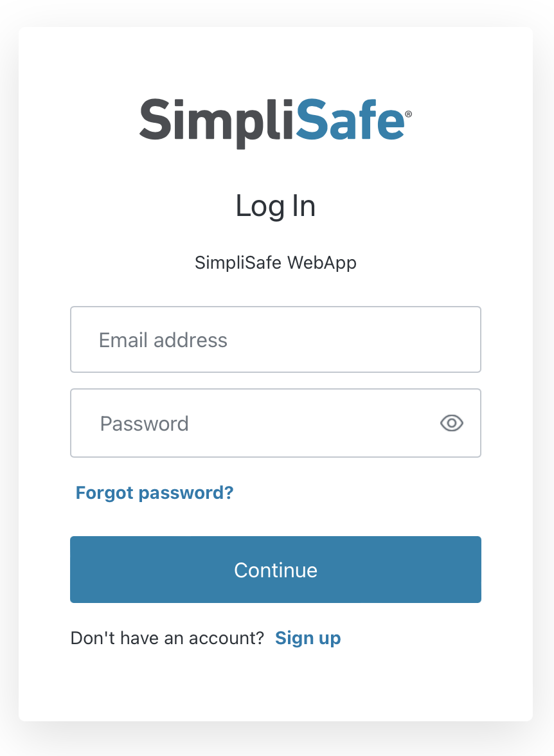Click the Email address input field
Screen dimensions: 554x756
click(275, 339)
